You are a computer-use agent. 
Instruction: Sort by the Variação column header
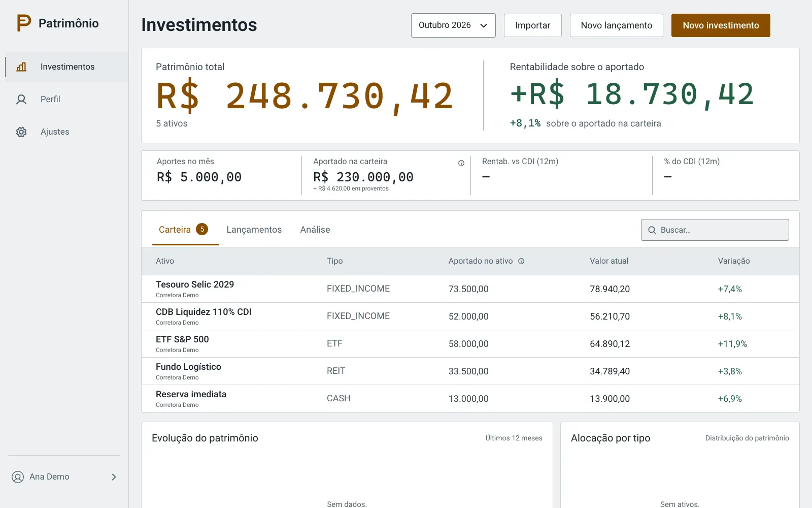click(x=734, y=261)
